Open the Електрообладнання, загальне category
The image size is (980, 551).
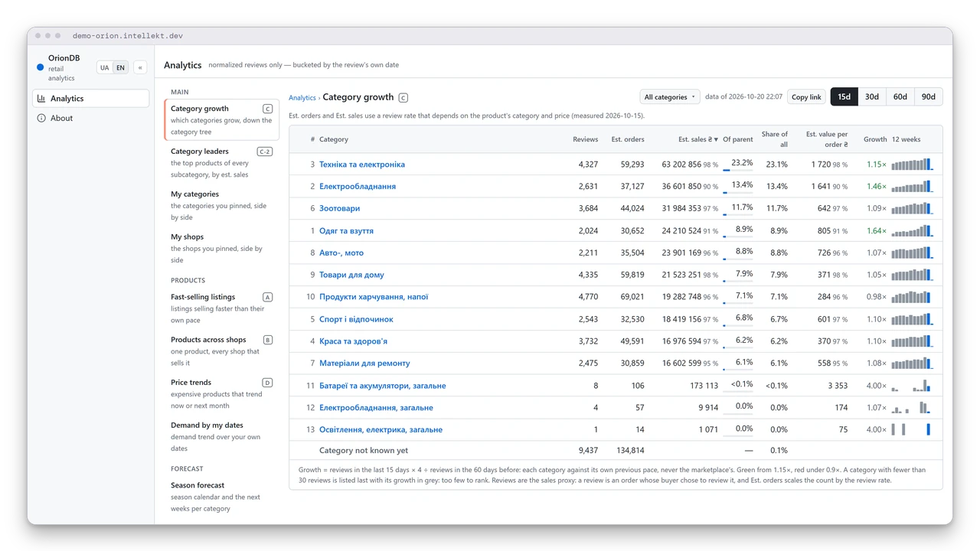tap(376, 408)
